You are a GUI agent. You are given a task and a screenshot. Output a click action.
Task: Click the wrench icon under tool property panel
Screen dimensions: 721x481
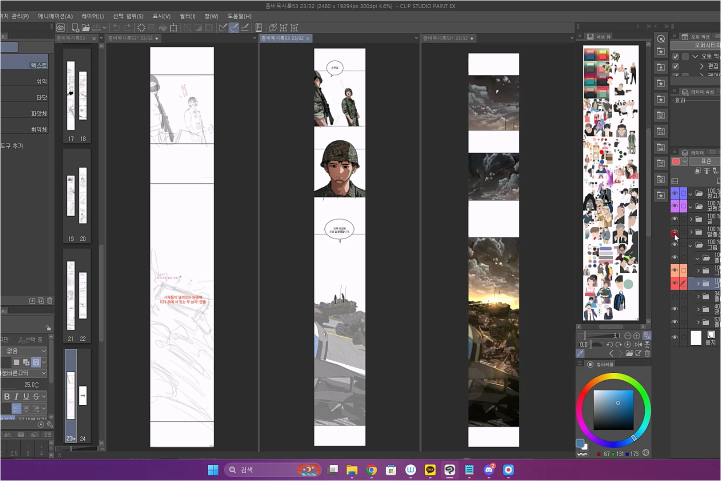pyautogui.click(x=49, y=424)
